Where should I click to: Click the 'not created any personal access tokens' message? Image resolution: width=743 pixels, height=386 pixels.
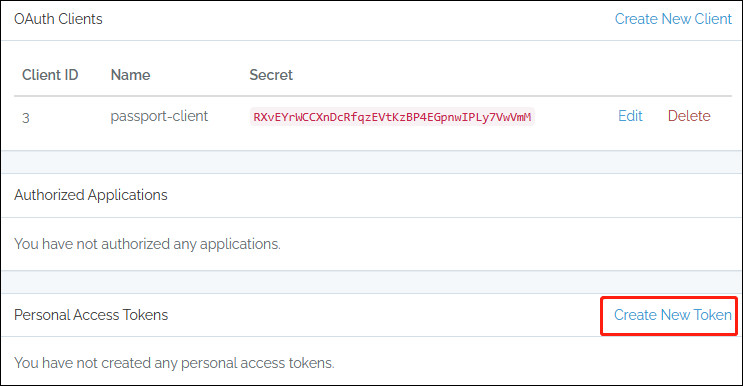pos(174,363)
